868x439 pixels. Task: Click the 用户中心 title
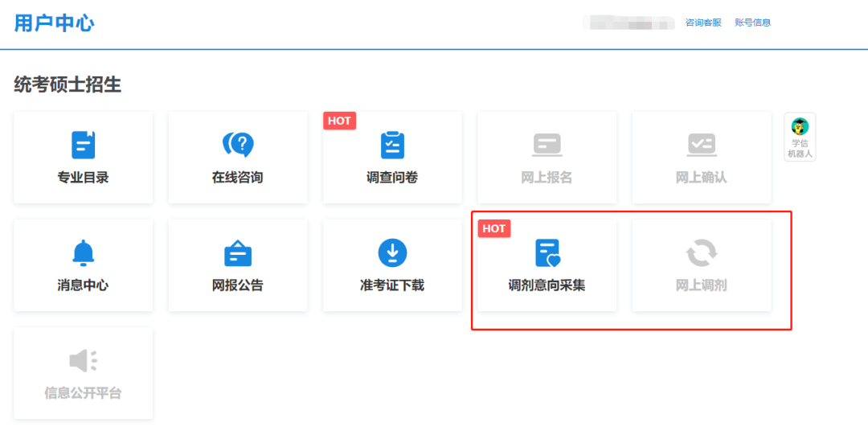click(55, 23)
